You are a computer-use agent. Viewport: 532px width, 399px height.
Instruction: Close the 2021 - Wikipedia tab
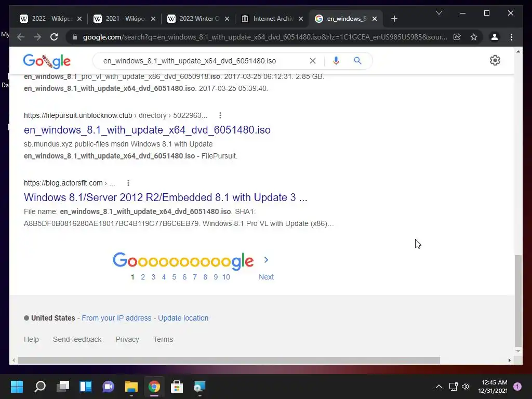pos(153,19)
